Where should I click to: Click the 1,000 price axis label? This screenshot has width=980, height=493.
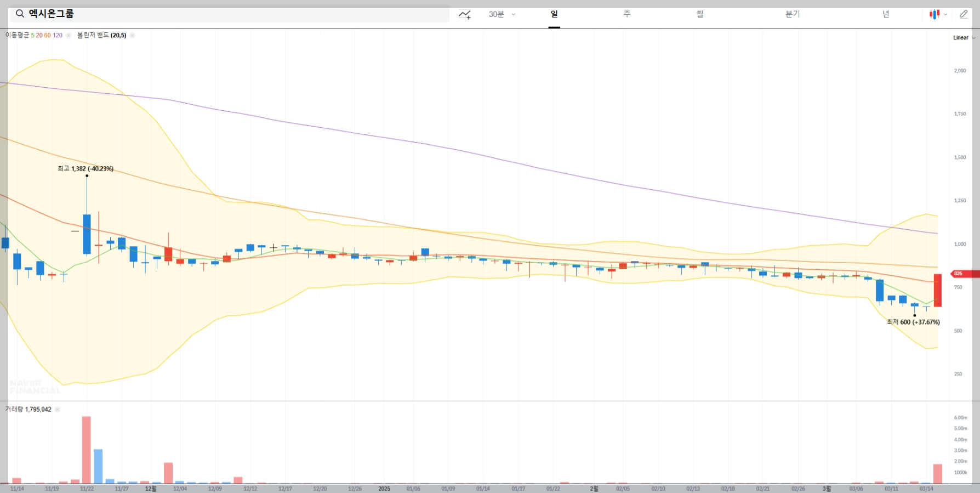(x=960, y=244)
